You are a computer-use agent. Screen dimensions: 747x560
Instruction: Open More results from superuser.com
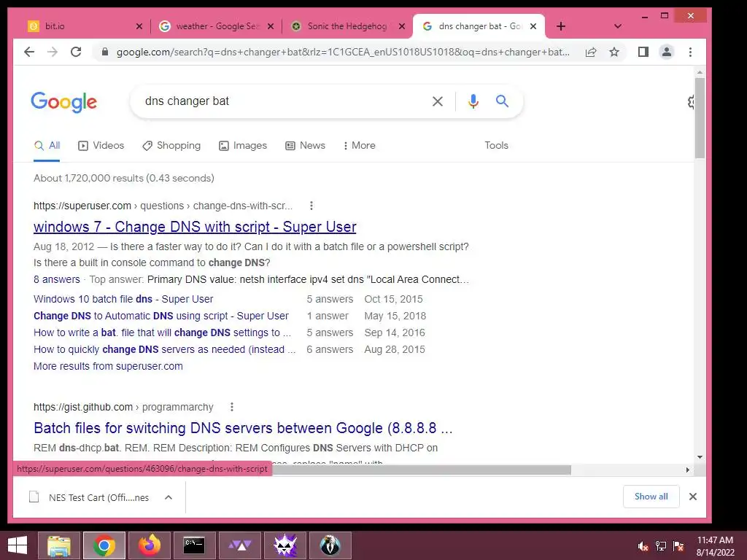pos(108,366)
